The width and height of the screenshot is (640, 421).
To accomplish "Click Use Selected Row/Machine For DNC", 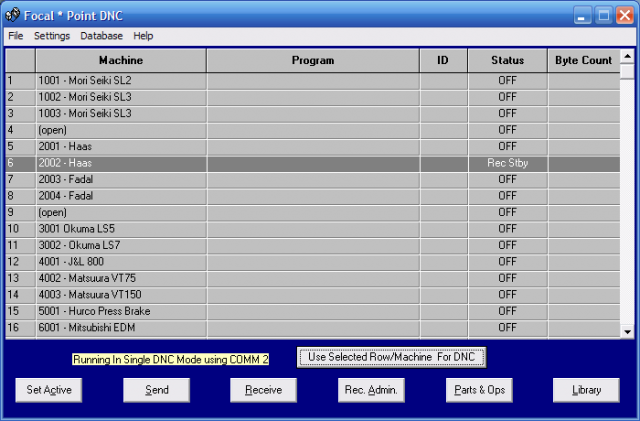I will [x=391, y=357].
